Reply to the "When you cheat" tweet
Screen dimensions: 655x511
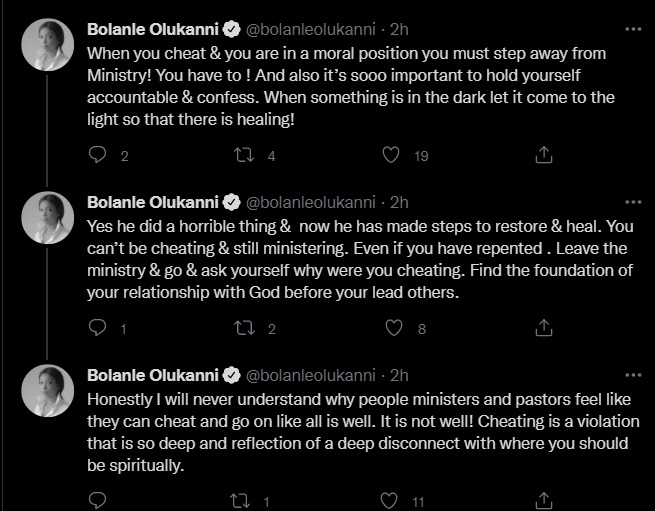point(97,154)
